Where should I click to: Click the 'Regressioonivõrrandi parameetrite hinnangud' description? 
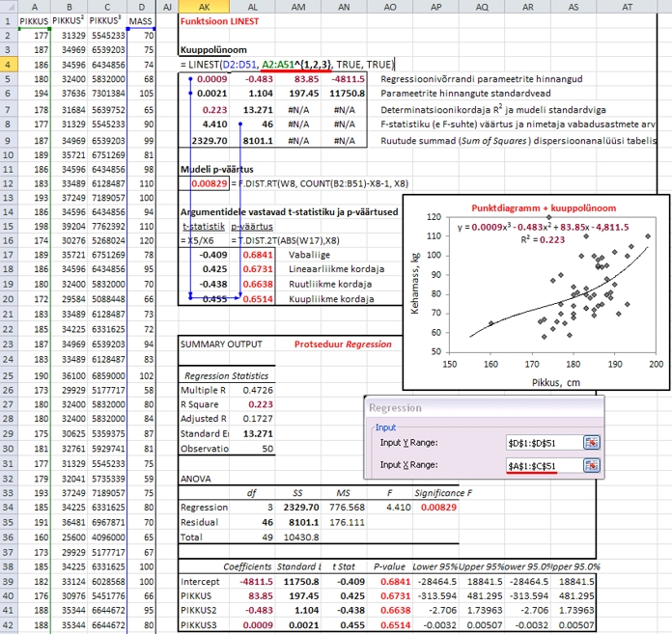coord(481,79)
